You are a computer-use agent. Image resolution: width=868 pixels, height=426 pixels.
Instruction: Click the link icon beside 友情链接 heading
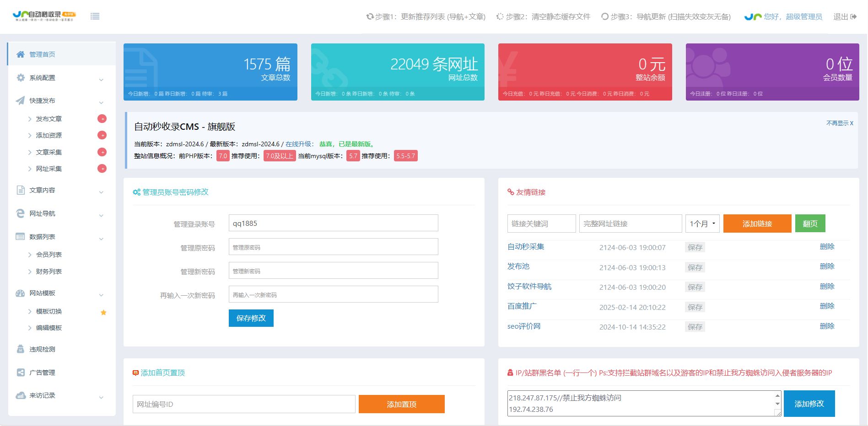pyautogui.click(x=511, y=192)
